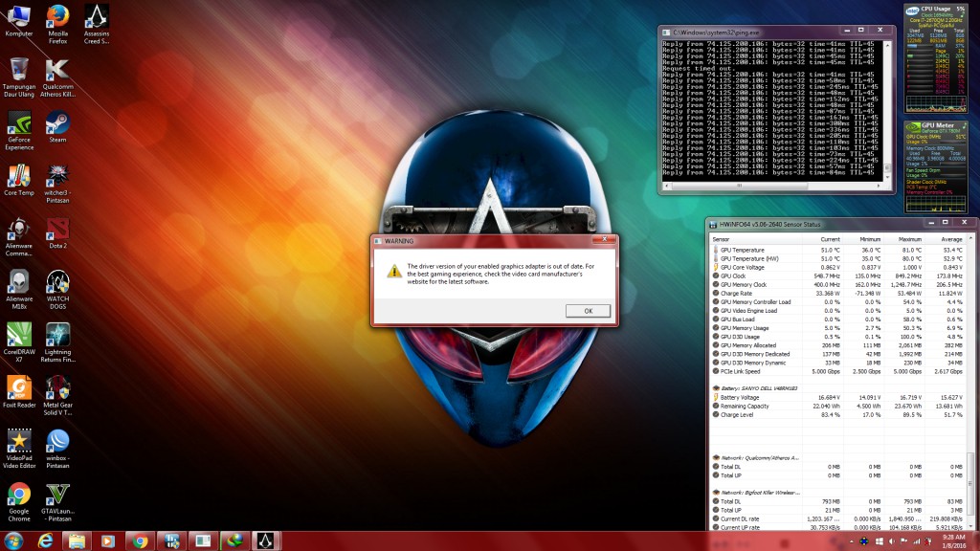Screen dimensions: 980x551
Task: Maximize the ping.exe console window
Action: 861,31
